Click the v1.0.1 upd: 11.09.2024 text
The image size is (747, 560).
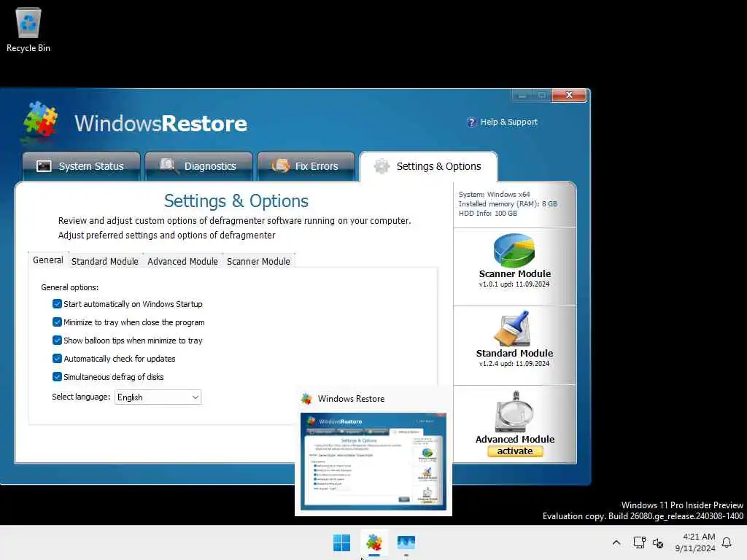514,284
